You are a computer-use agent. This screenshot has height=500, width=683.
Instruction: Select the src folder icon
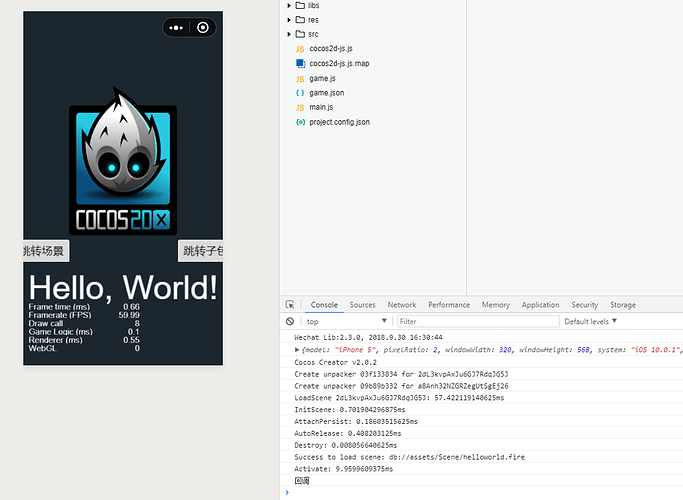(x=300, y=34)
